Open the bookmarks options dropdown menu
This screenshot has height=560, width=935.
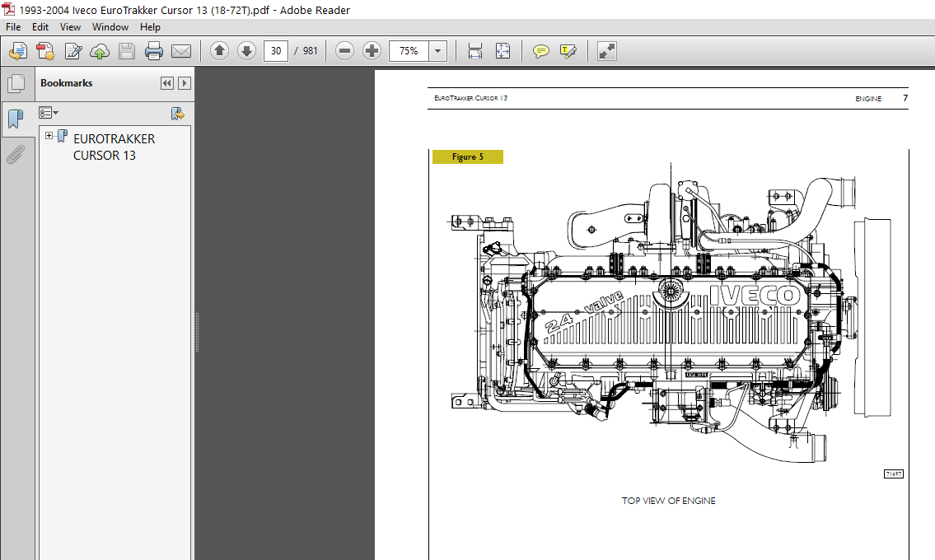pyautogui.click(x=49, y=113)
